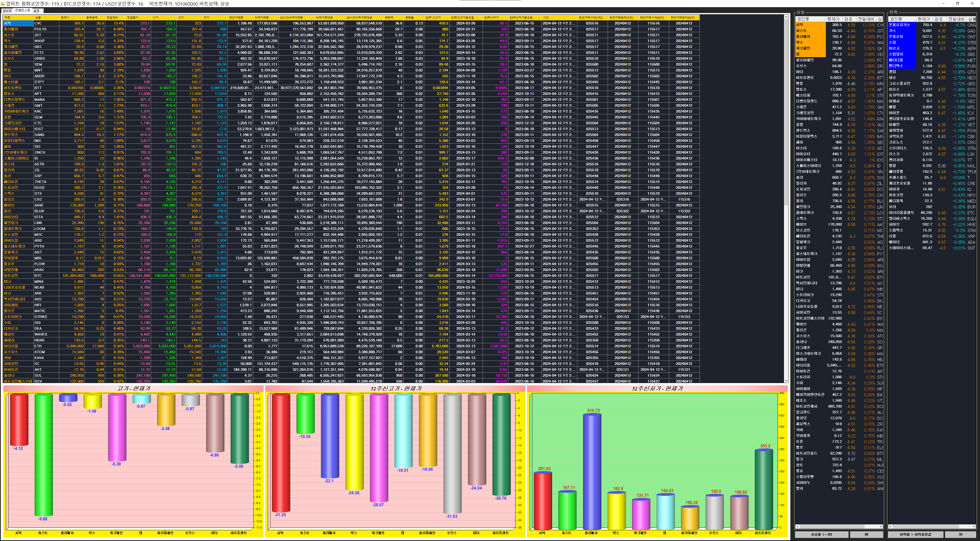Screen dimensions: 980x541
Task: Click sort arrow in 전일대비 column header
Action: [x=123, y=18]
